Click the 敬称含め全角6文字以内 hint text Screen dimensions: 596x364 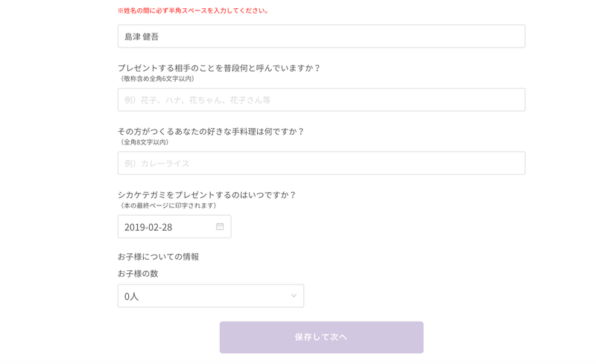click(x=157, y=78)
